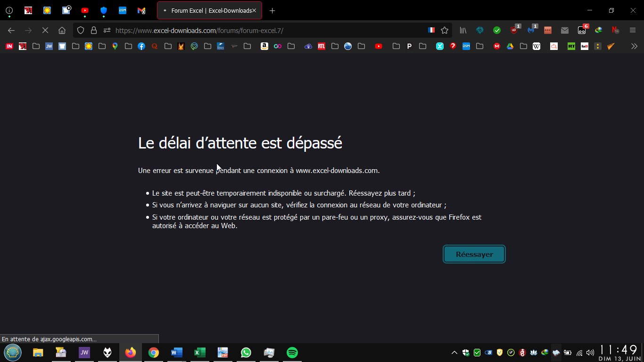Switch to the pinned YouTube tab
This screenshot has height=362, width=644.
[x=85, y=10]
